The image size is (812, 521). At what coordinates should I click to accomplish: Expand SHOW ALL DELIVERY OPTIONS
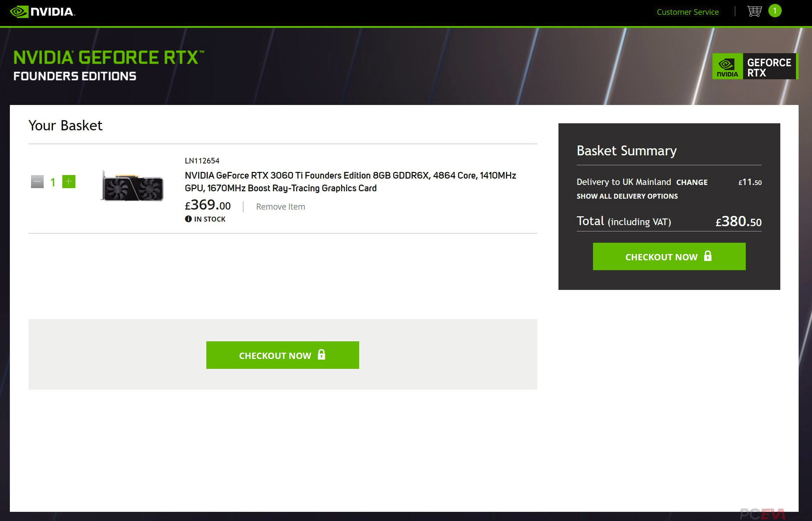coord(627,196)
